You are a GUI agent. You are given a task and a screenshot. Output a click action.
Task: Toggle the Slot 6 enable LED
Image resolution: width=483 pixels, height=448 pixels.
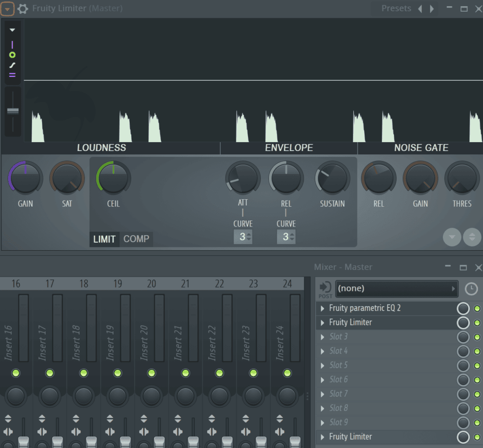(477, 380)
